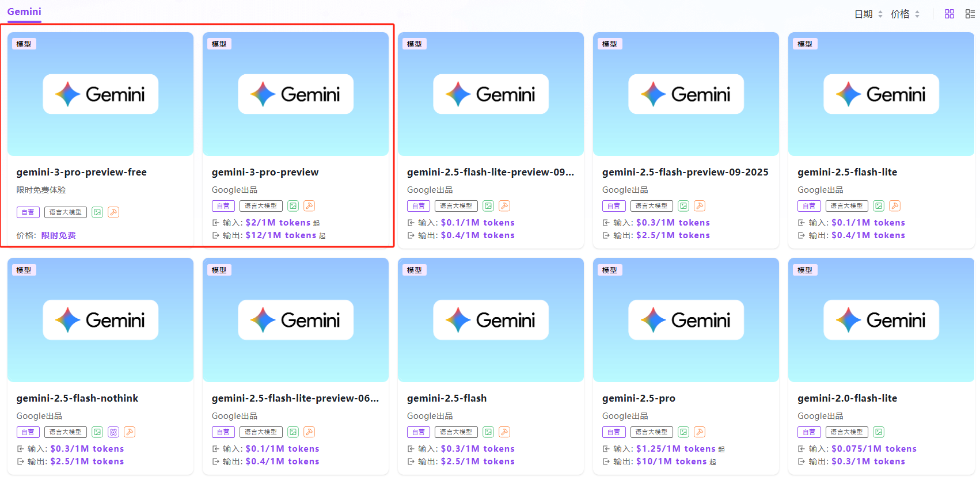Open gemini-2.5-pro model title

639,398
